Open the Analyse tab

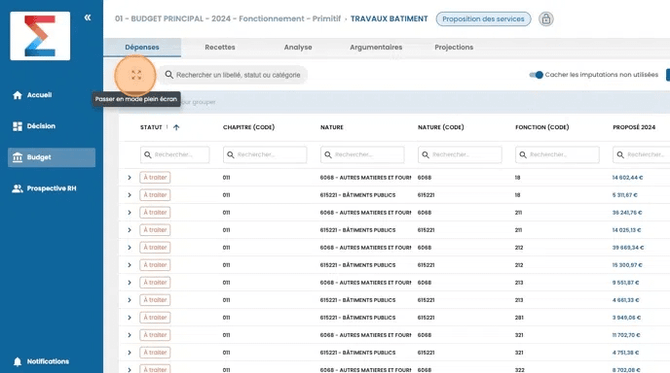click(x=298, y=47)
